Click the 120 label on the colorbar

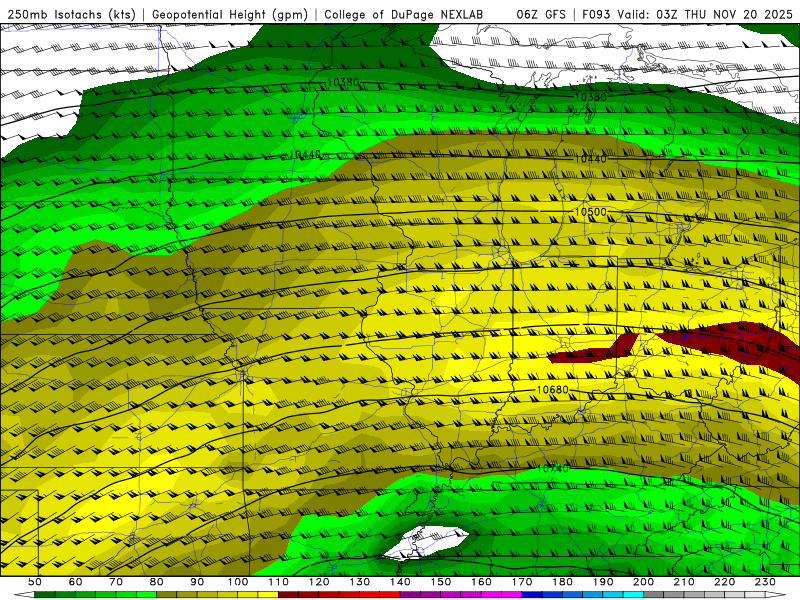pyautogui.click(x=319, y=582)
